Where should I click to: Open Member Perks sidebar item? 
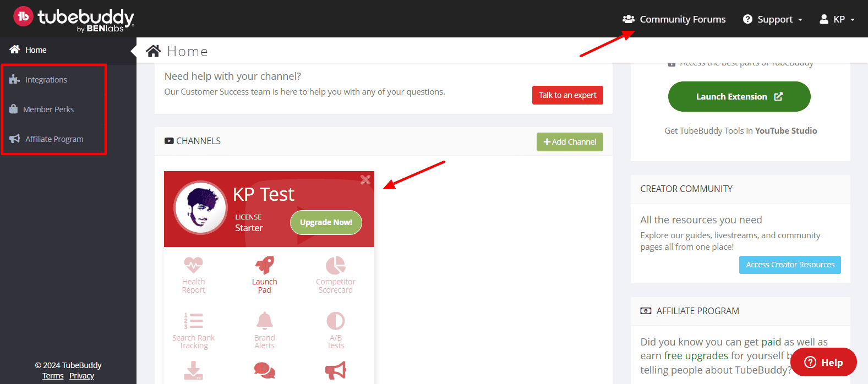pyautogui.click(x=48, y=109)
